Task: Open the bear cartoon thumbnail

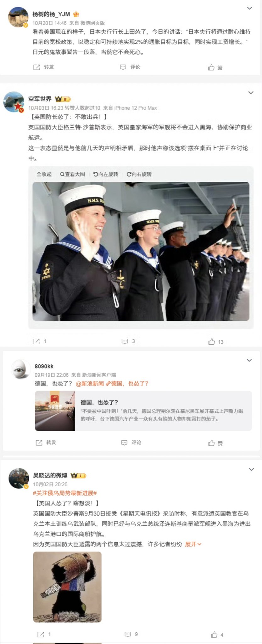Action: click(x=67, y=587)
